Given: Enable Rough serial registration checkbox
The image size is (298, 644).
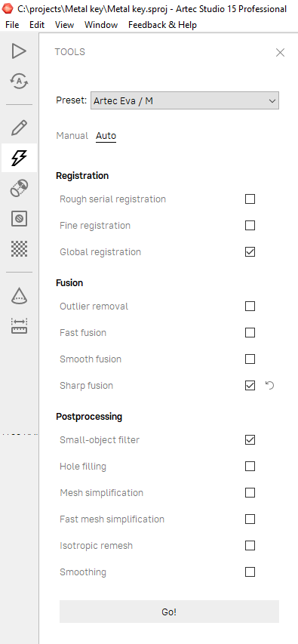Looking at the screenshot, I should pos(250,199).
